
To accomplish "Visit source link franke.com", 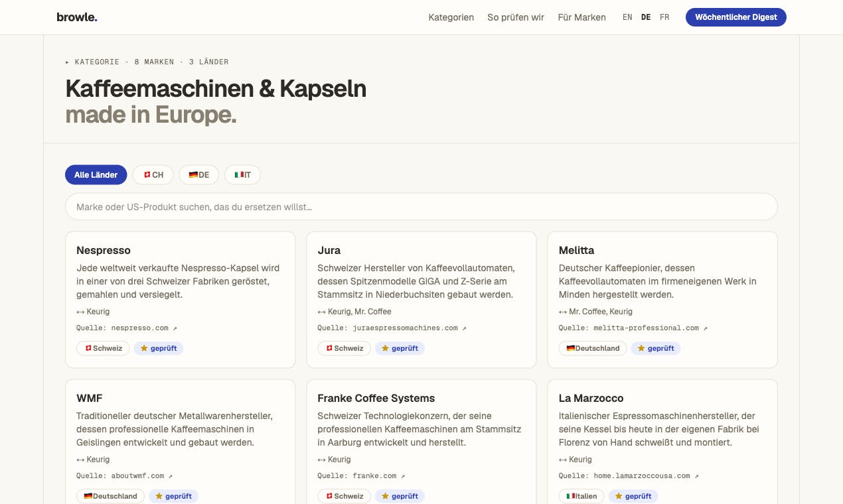I will [x=374, y=475].
